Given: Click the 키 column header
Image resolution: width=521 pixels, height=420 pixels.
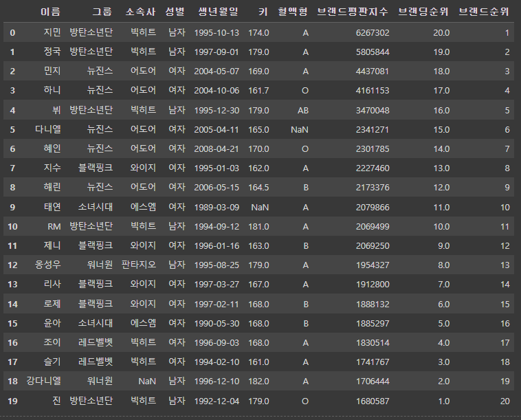Looking at the screenshot, I should pyautogui.click(x=263, y=12).
